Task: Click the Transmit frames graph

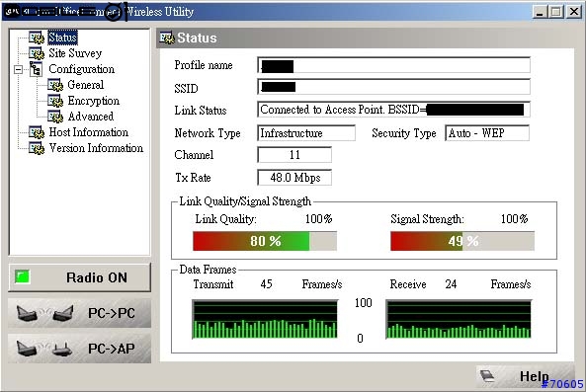Action: [265, 319]
